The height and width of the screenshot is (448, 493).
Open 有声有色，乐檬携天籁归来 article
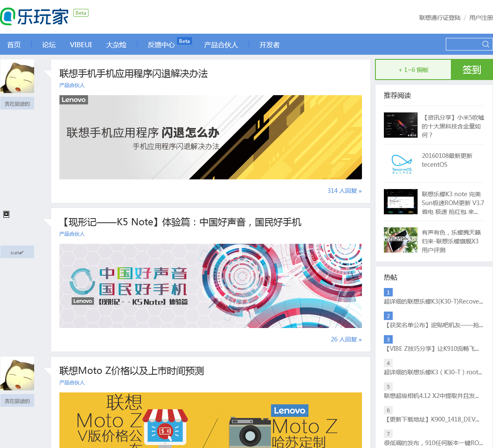click(451, 241)
